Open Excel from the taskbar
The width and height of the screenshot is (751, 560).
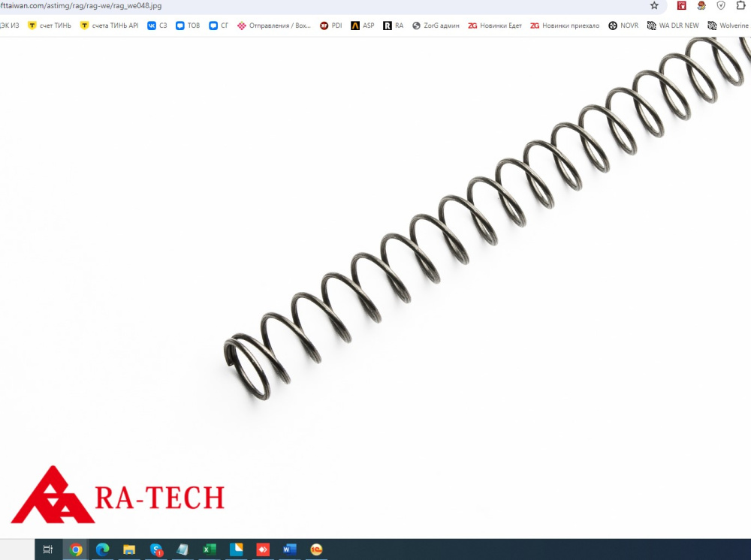[x=210, y=549]
